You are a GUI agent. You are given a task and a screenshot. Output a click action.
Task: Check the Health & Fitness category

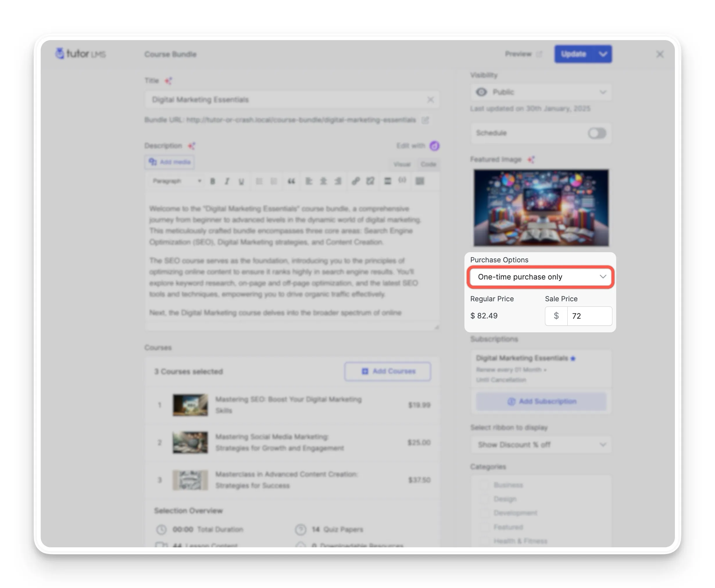(485, 541)
